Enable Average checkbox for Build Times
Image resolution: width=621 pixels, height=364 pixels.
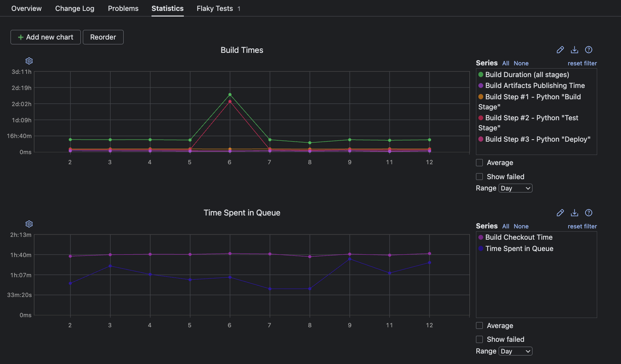click(x=480, y=163)
